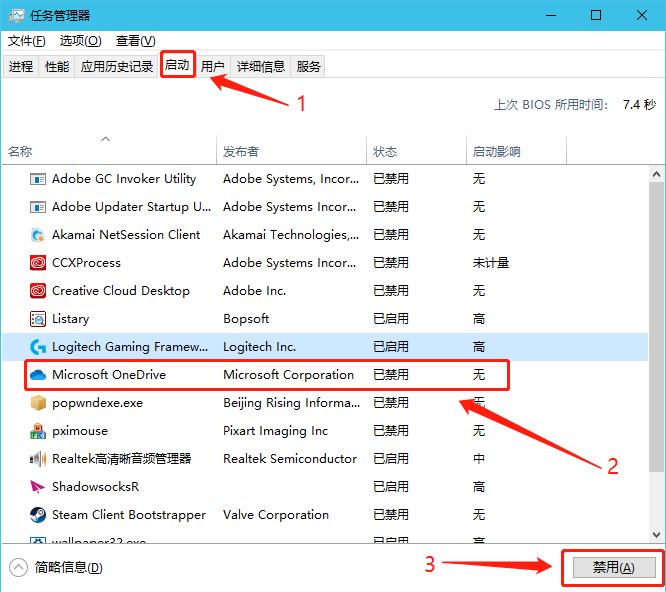Image resolution: width=666 pixels, height=592 pixels.
Task: Click the scrollbar up arrow
Action: [x=657, y=174]
